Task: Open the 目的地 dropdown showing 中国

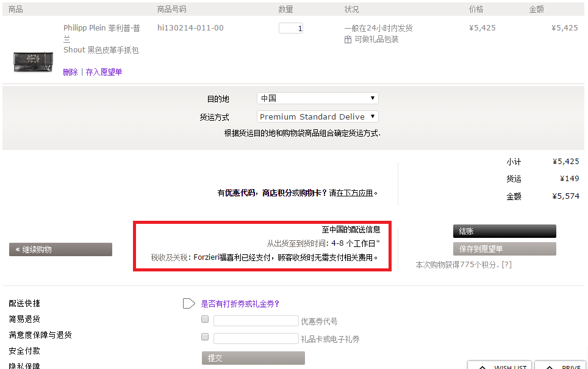Action: 318,98
